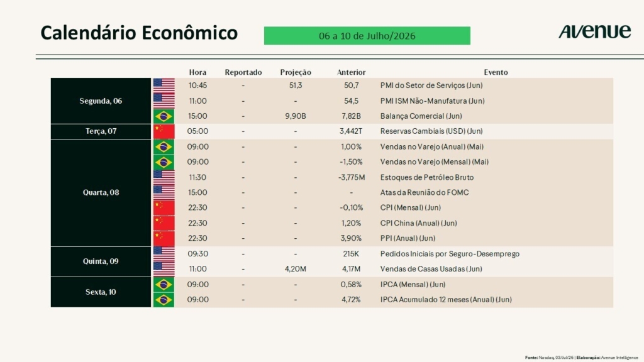The width and height of the screenshot is (644, 362).
Task: Click the event Pedidos Iniciais por Seguro-Desemprego
Action: click(450, 254)
